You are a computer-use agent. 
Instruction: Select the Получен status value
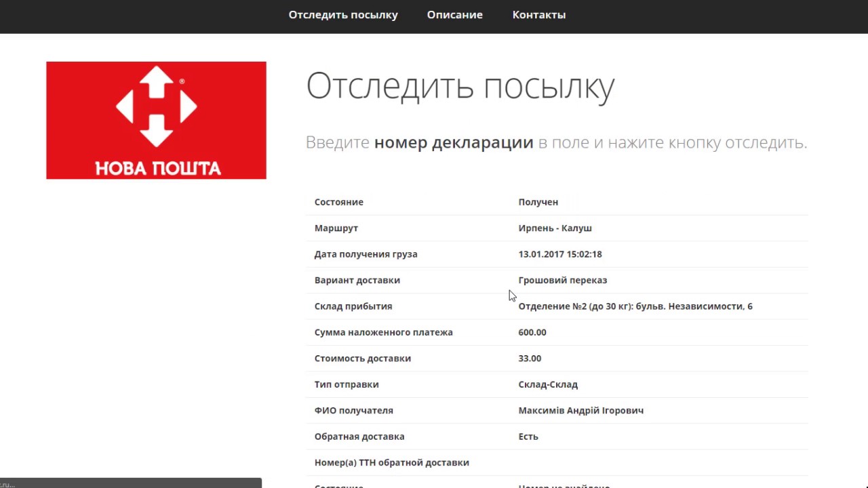(538, 202)
